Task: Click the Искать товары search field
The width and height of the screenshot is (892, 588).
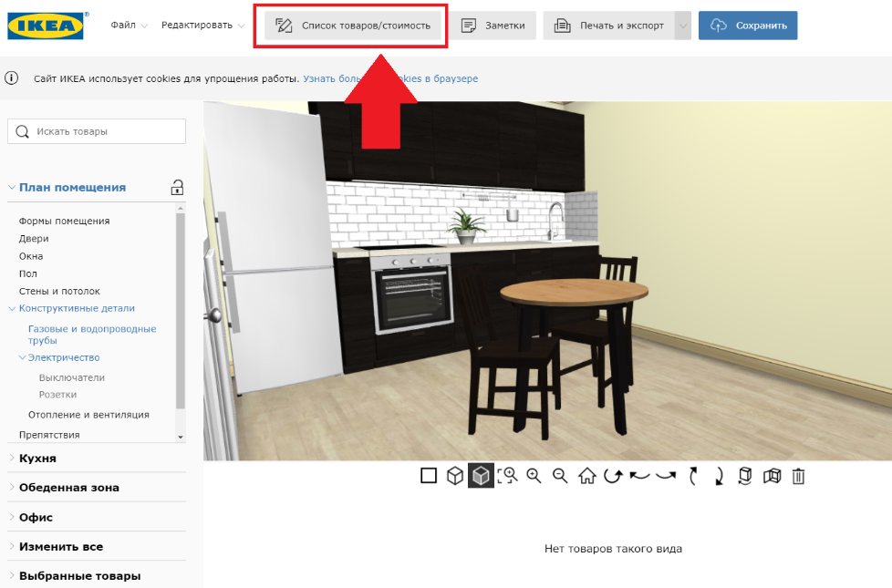Action: click(x=97, y=131)
